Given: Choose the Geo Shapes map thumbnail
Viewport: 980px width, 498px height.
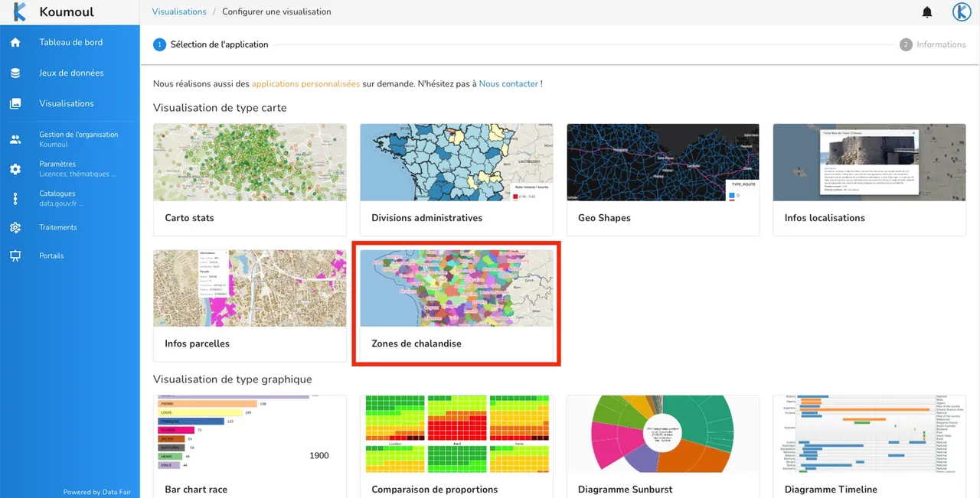Looking at the screenshot, I should click(663, 162).
